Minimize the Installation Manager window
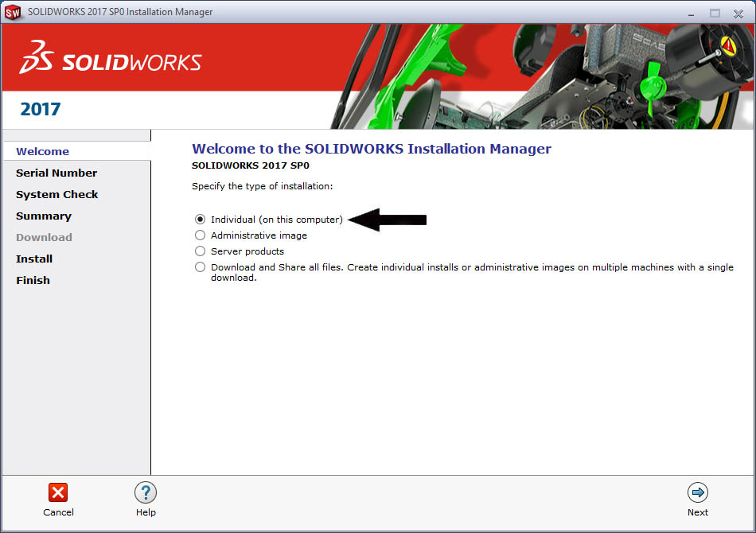Viewport: 756px width, 533px height. point(691,14)
